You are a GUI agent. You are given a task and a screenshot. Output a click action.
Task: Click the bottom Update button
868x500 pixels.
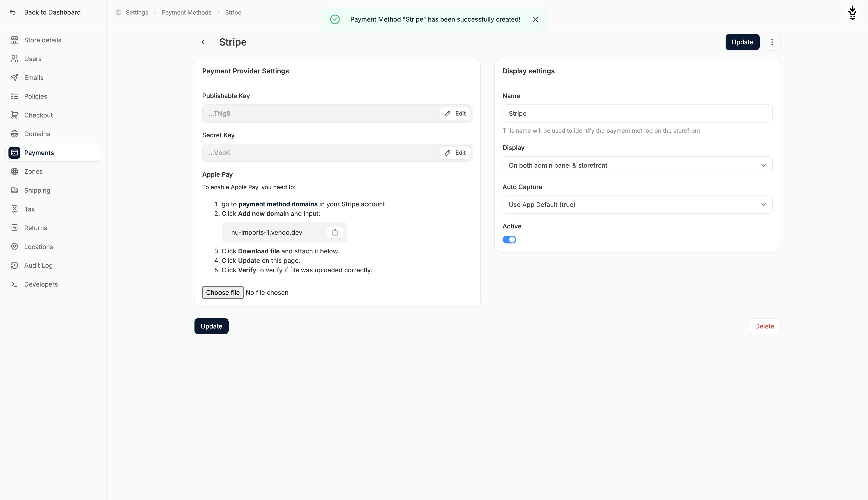point(211,326)
